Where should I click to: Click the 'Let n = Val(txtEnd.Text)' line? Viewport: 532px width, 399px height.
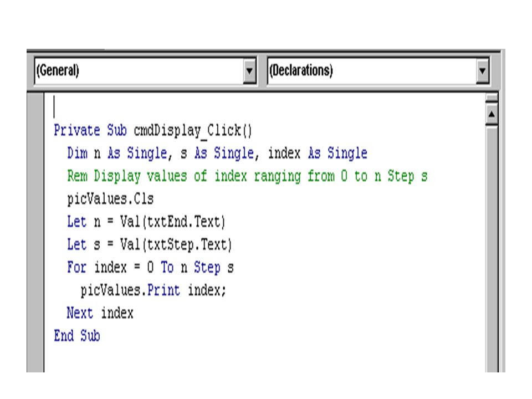click(x=146, y=222)
